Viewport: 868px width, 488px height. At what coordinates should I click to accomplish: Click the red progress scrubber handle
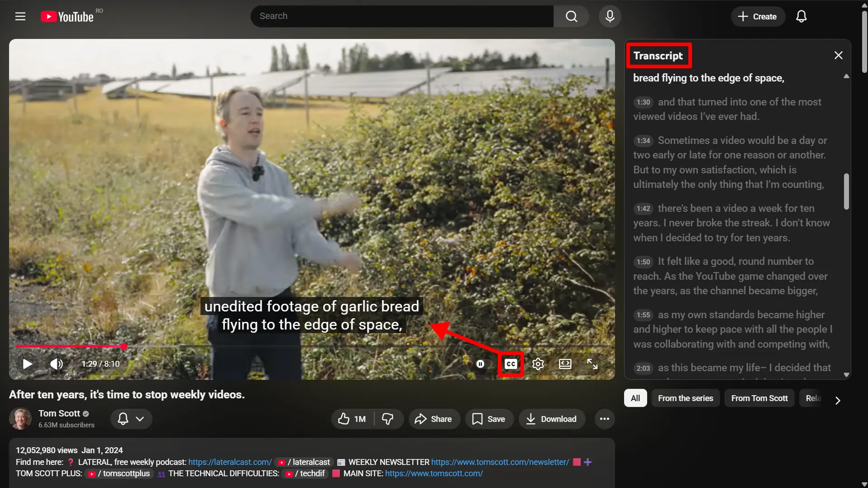tap(124, 347)
